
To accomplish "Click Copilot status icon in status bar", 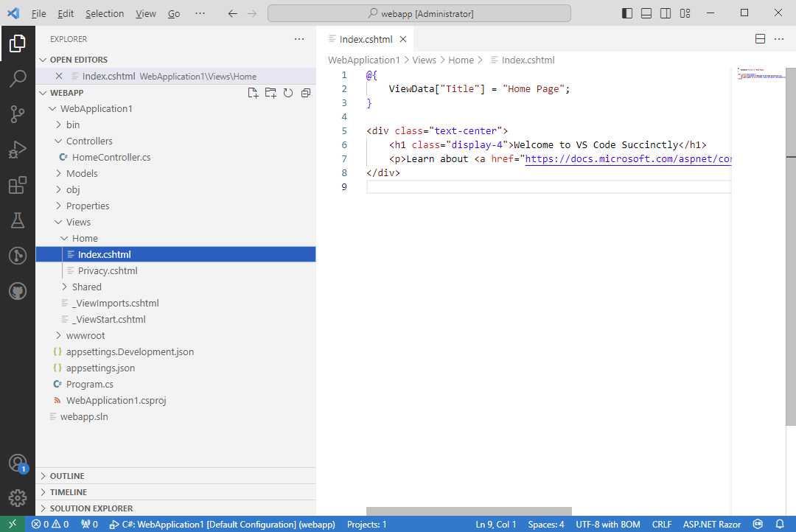I will coord(758,524).
